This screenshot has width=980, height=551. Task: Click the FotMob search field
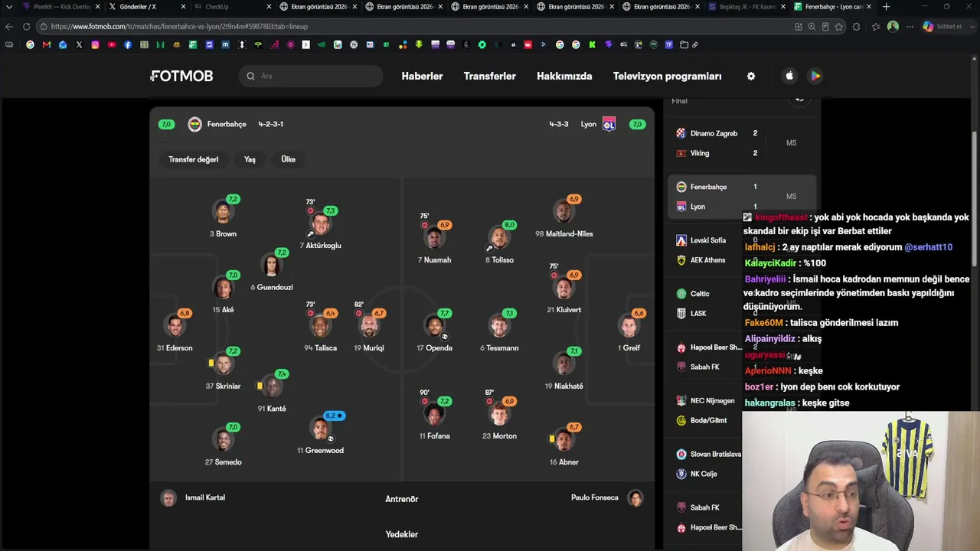coord(310,76)
